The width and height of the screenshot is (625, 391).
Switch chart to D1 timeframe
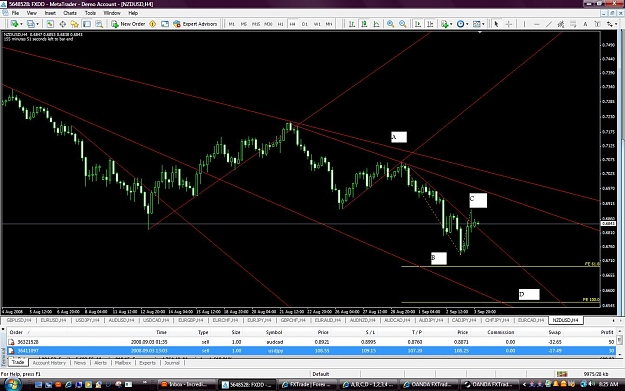click(x=305, y=24)
